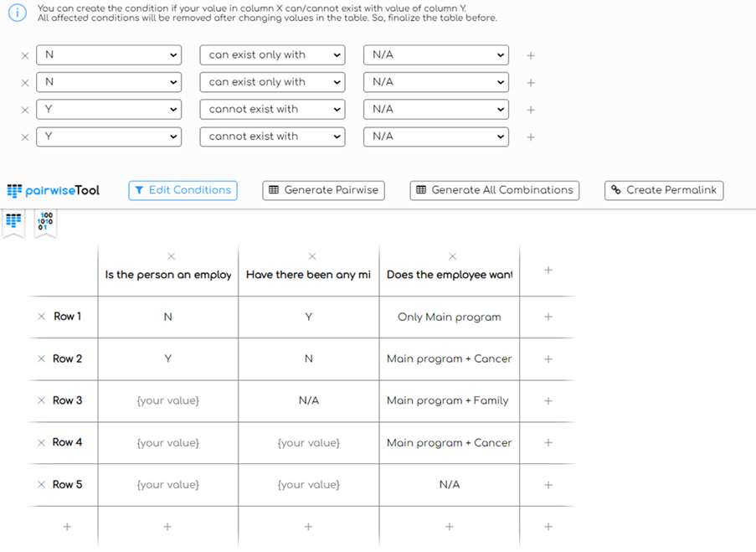Screen dimensions: 756x552
Task: Remove the first condition row
Action: 25,55
